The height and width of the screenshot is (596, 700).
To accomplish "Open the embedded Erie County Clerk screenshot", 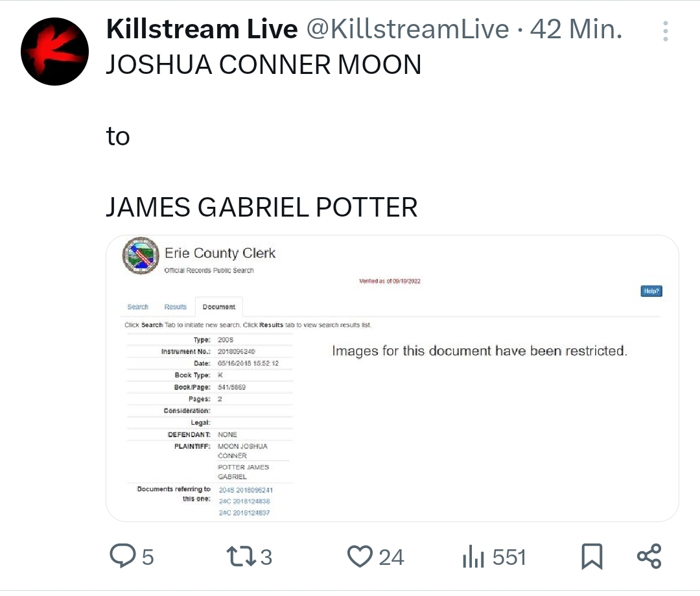I will pos(392,378).
